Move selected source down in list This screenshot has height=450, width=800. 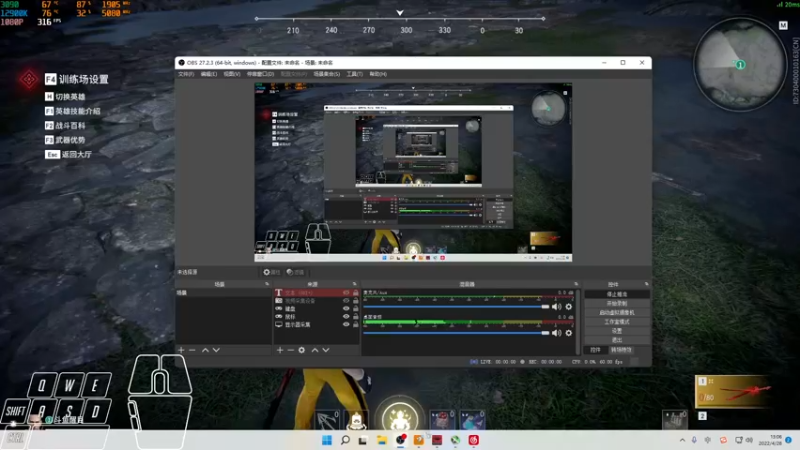tap(326, 350)
